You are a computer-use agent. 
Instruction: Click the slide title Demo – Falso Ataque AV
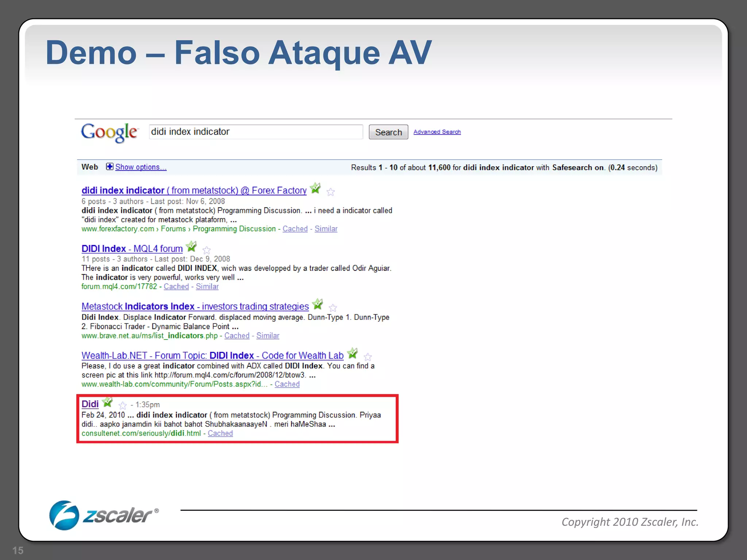pyautogui.click(x=239, y=53)
